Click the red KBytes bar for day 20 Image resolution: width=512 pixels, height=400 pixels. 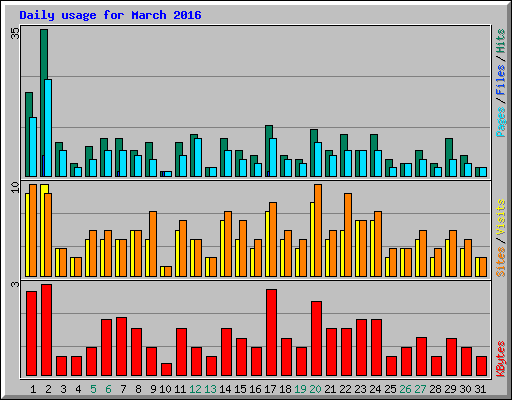[316, 339]
